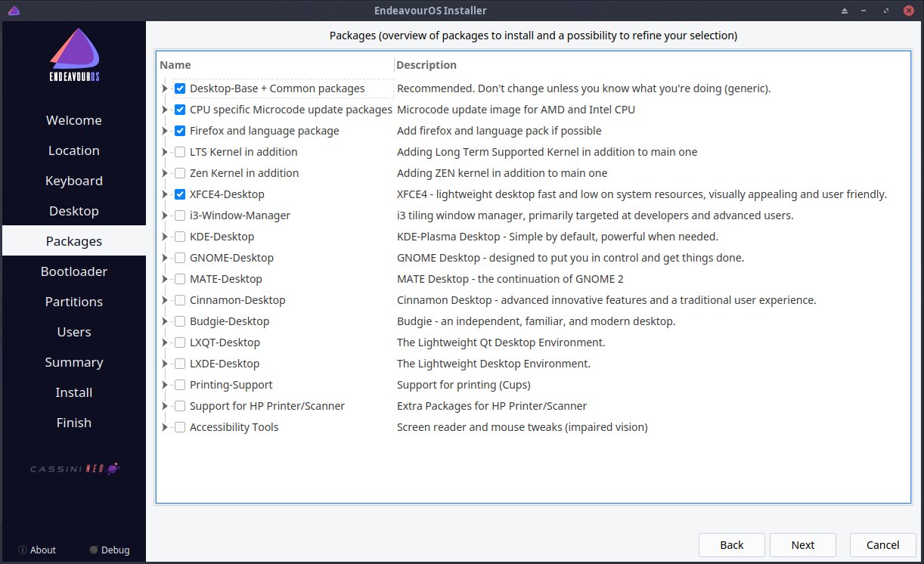Click the Name column header
This screenshot has width=924, height=564.
pos(175,65)
